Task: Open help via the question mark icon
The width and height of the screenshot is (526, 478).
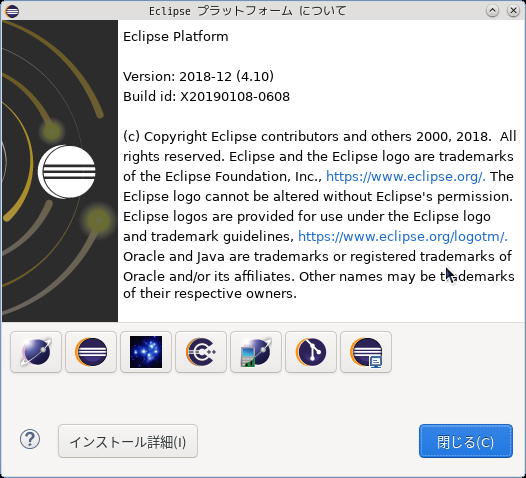Action: coord(30,439)
